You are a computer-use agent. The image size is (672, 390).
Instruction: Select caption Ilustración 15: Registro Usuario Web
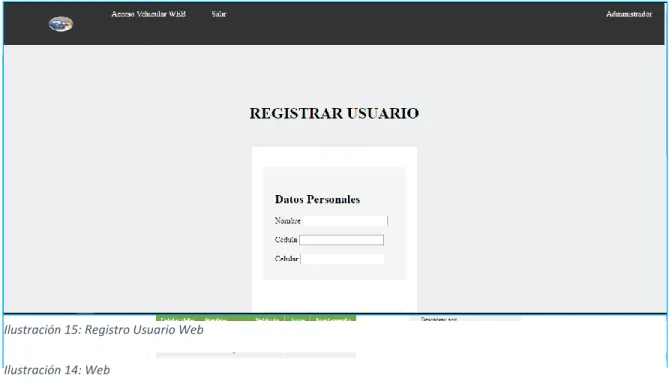click(x=104, y=330)
